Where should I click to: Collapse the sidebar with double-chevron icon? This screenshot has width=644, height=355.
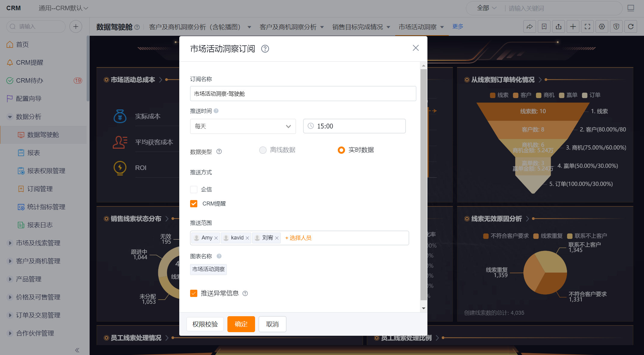[x=77, y=350]
